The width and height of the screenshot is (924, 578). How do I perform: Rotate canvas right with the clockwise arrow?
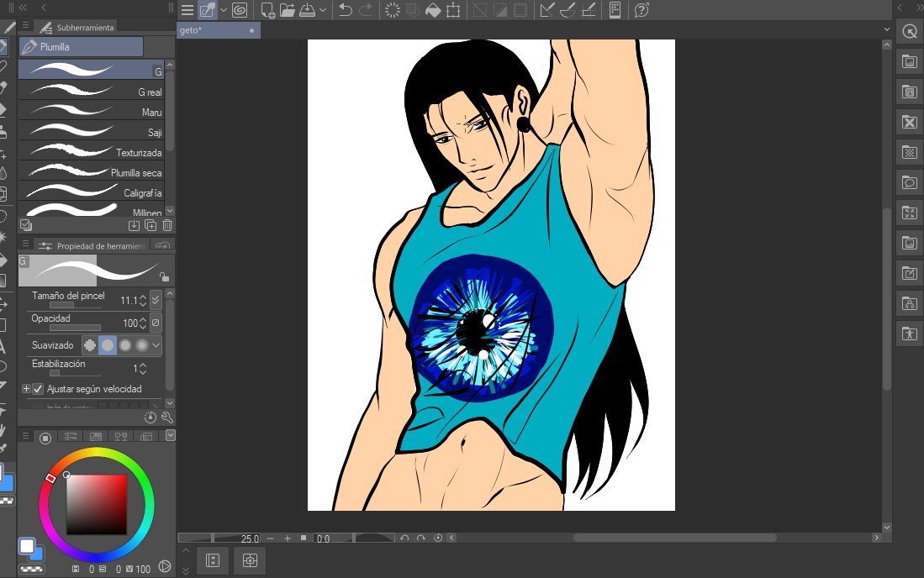(420, 538)
